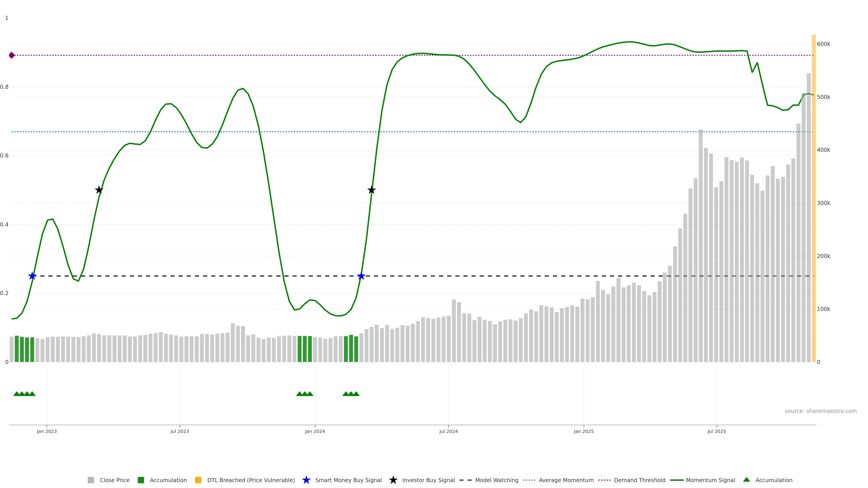The width and height of the screenshot is (868, 488).
Task: Click the black star on the 2024 momentum rise
Action: pyautogui.click(x=371, y=190)
